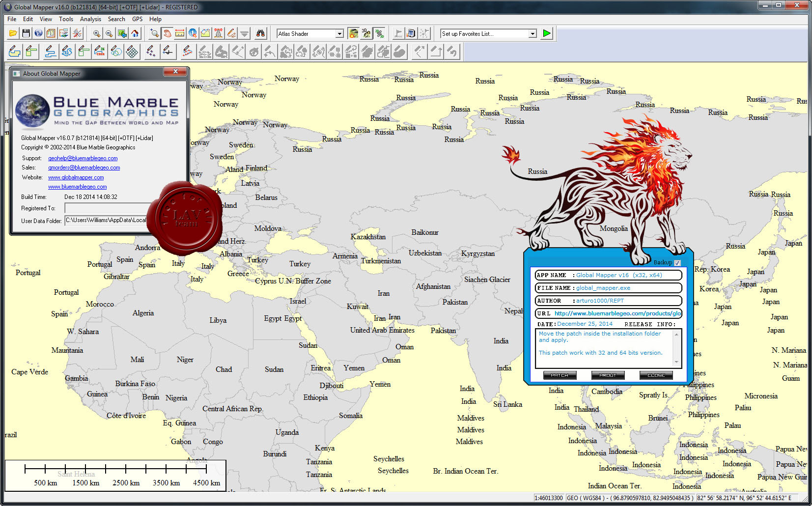Viewport: 812px width, 506px height.
Task: Click the binoculars search icon
Action: pyautogui.click(x=260, y=33)
